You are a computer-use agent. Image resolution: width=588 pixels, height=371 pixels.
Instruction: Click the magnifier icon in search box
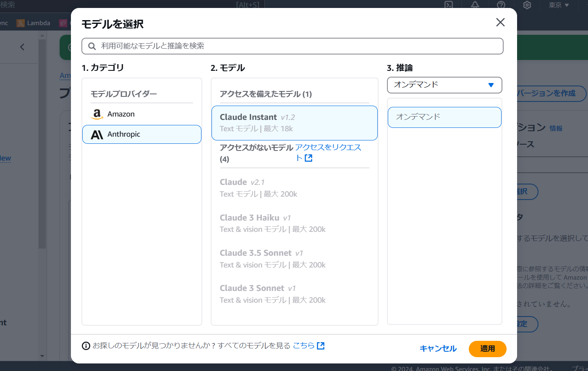[92, 46]
